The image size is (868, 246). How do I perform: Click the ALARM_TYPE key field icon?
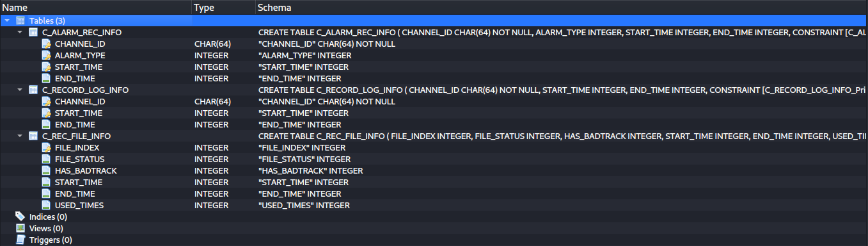click(x=46, y=55)
